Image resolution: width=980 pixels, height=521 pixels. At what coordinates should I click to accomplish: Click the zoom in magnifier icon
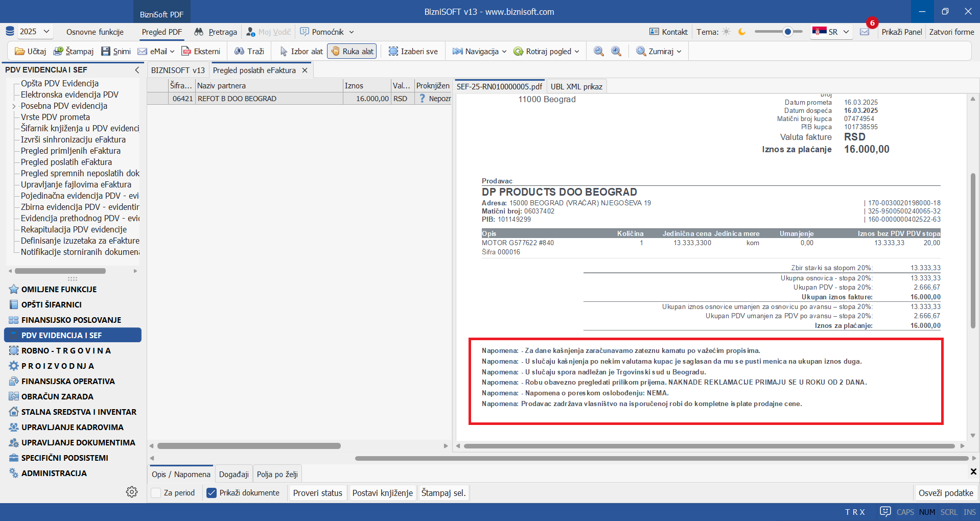coord(616,52)
